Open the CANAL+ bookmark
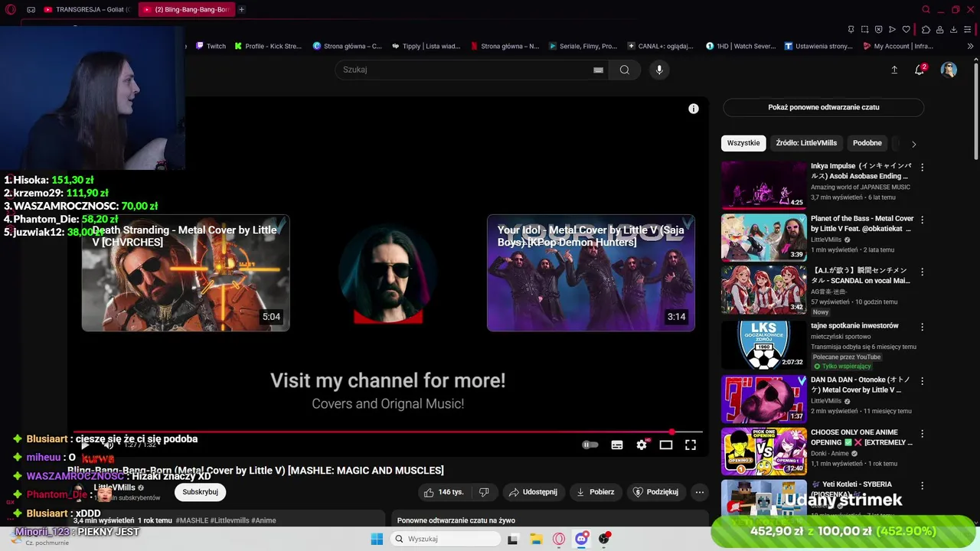 660,46
